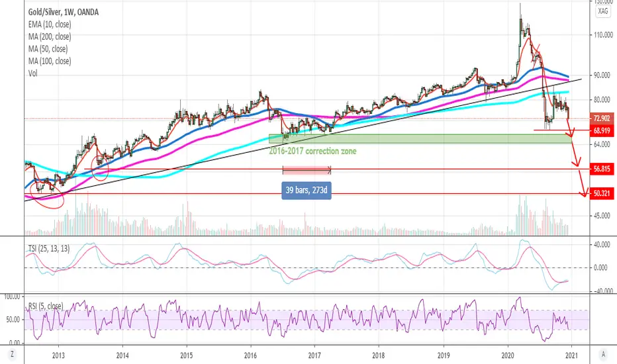
Task: Select the '2016-2017 correction zone' text
Action: pos(312,151)
